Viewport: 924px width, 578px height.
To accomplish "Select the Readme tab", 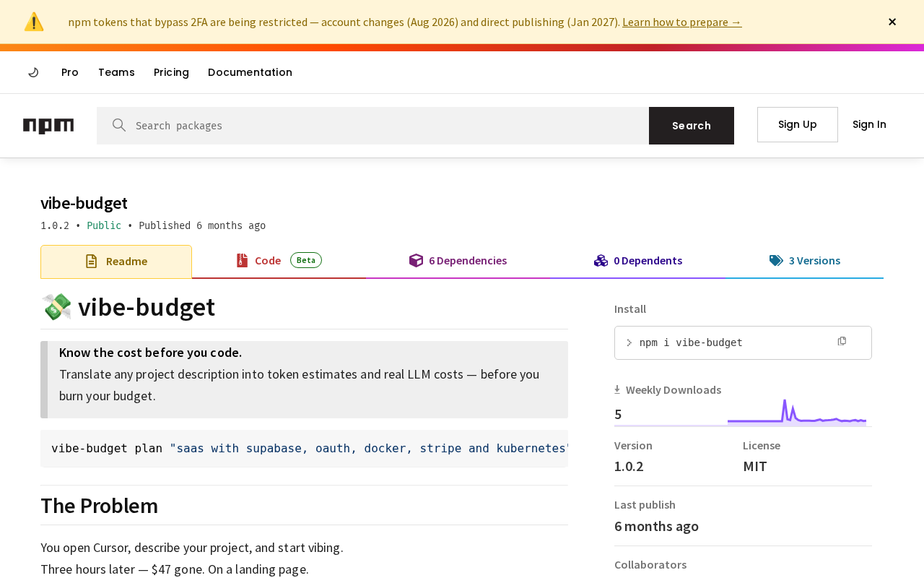I will pos(116,262).
